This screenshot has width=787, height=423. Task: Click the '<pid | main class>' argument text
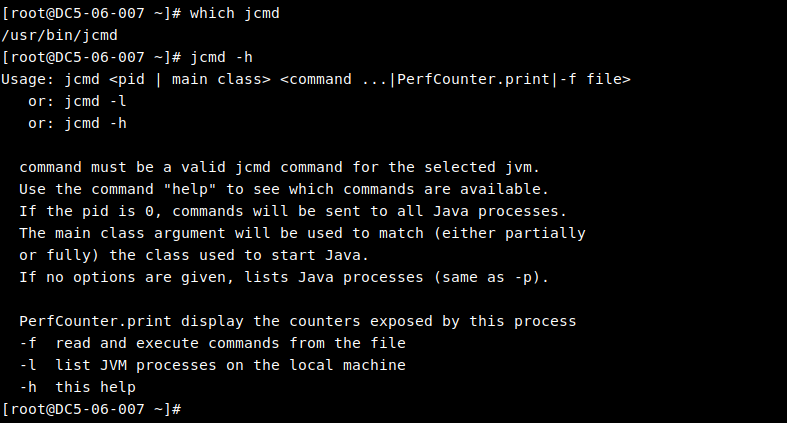point(190,79)
